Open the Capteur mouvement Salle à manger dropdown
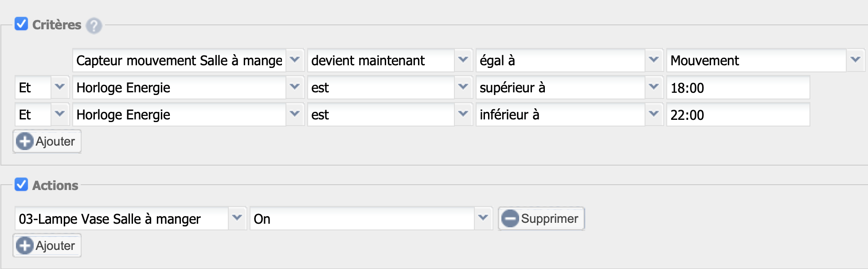868x269 pixels. (188, 60)
